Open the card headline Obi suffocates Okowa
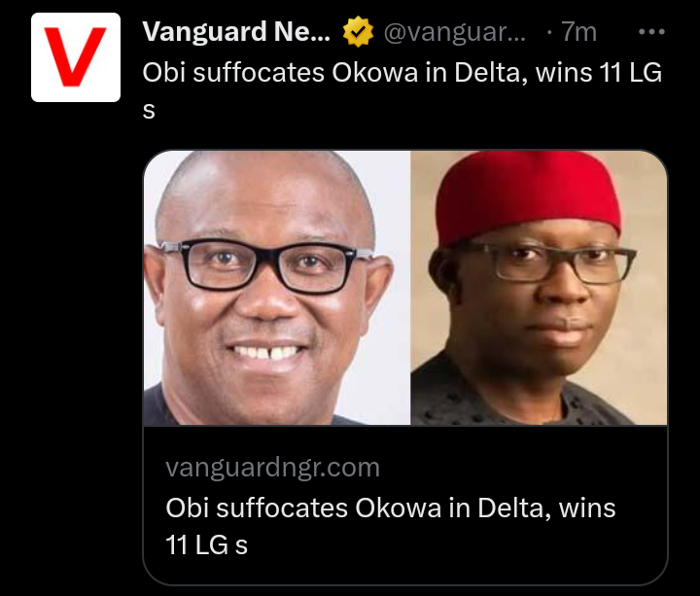The height and width of the screenshot is (596, 700). click(x=391, y=526)
